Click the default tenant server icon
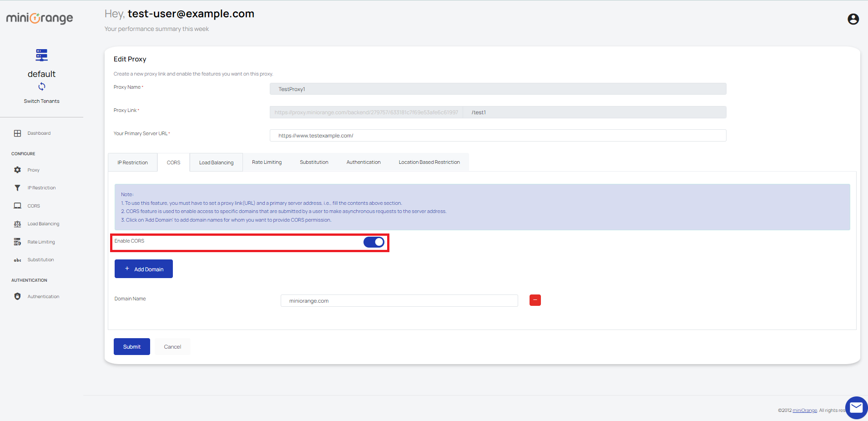Image resolution: width=868 pixels, height=421 pixels. [x=41, y=55]
